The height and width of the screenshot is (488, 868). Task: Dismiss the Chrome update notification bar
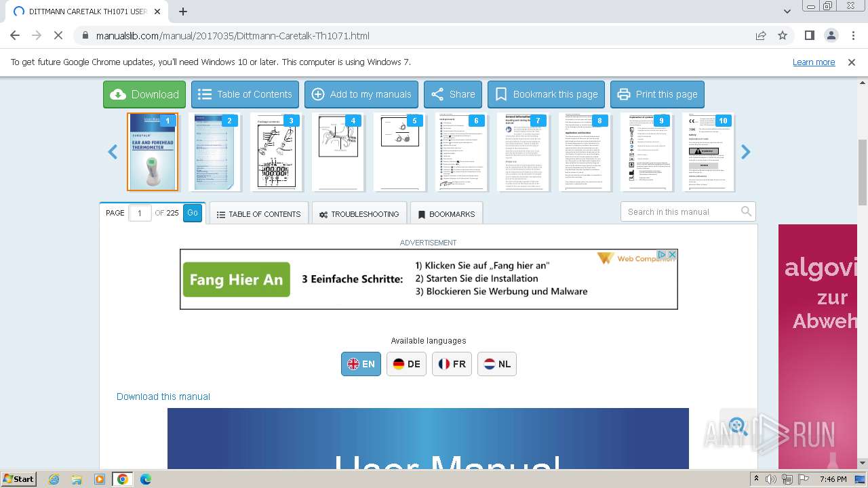coord(852,62)
